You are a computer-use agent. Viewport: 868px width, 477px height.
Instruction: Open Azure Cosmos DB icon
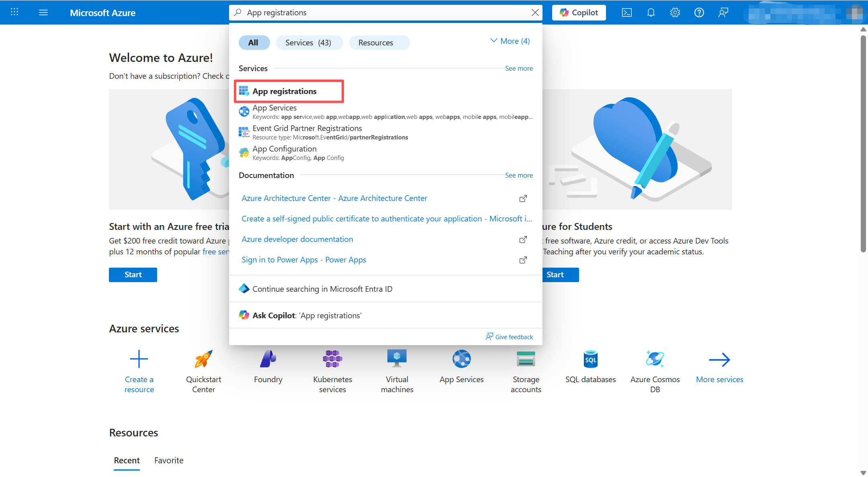655,359
